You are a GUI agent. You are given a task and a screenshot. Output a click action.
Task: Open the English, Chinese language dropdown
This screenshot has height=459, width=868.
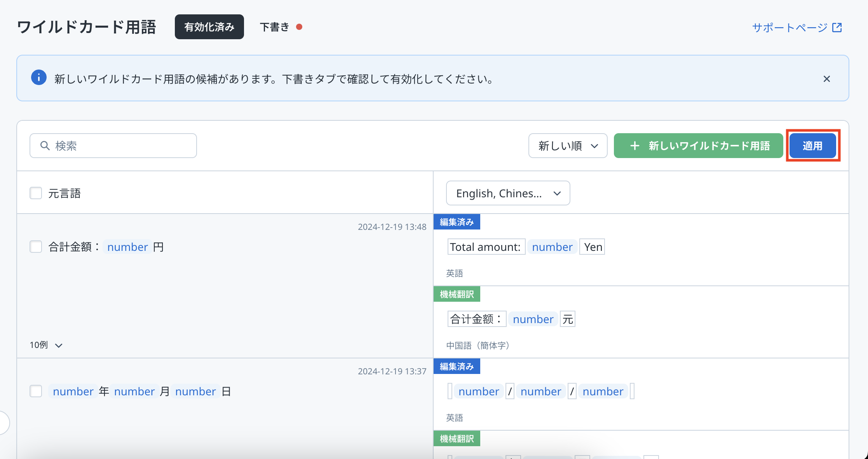[x=508, y=193]
